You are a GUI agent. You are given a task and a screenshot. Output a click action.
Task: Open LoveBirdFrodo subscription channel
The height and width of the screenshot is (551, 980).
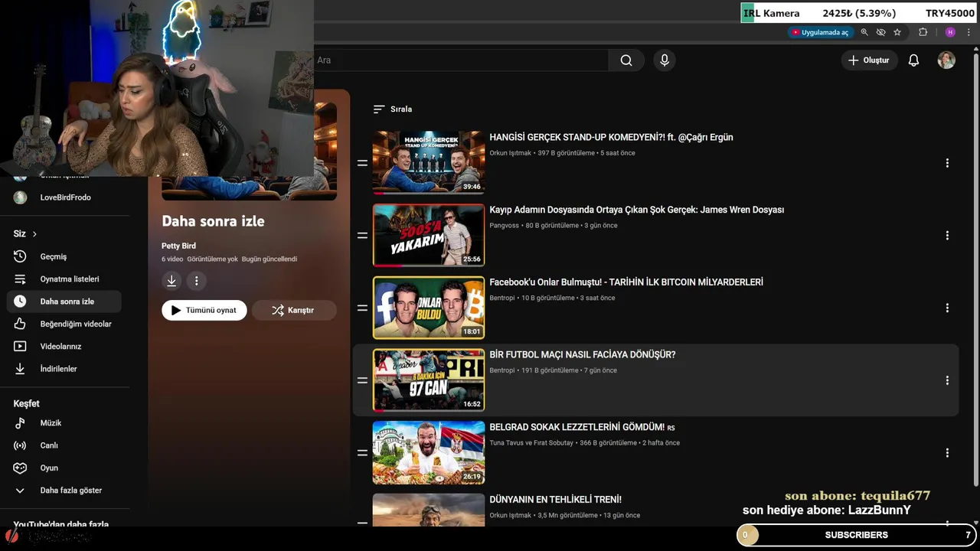[63, 197]
